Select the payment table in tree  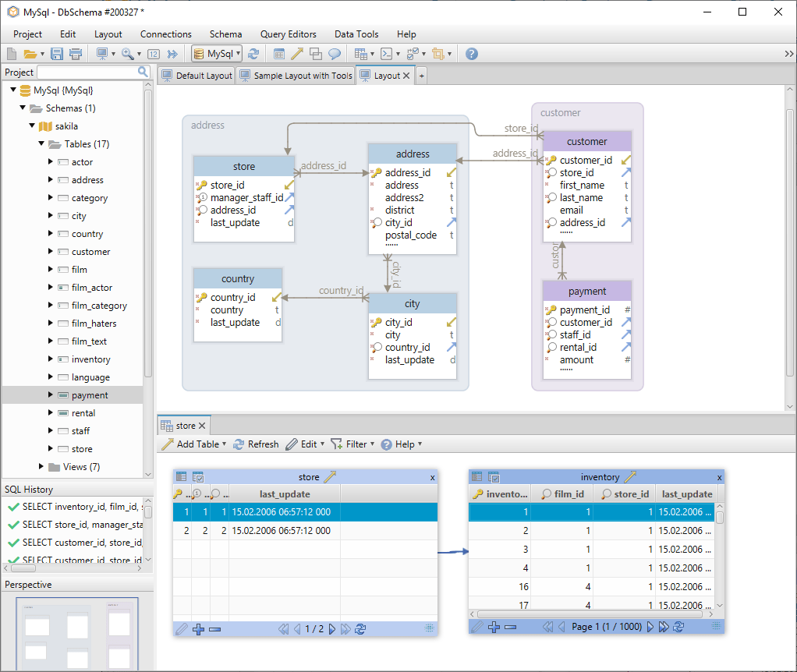click(90, 394)
